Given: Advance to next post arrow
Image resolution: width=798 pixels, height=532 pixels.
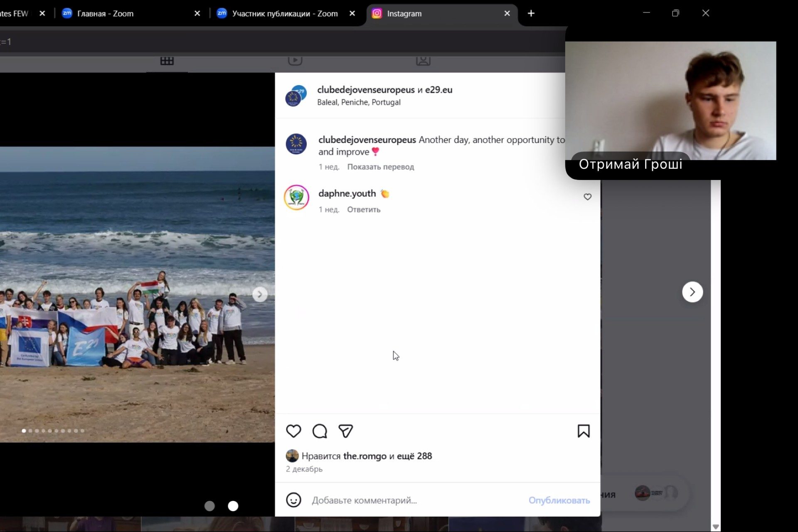Looking at the screenshot, I should click(x=692, y=292).
